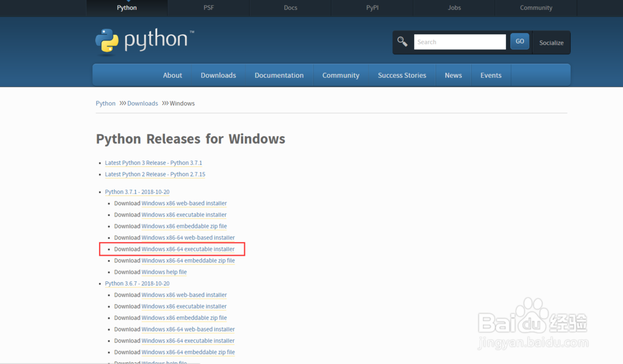The height and width of the screenshot is (364, 623).
Task: Open Python 3.7.1 - 2018-10-20 release link
Action: tap(137, 192)
